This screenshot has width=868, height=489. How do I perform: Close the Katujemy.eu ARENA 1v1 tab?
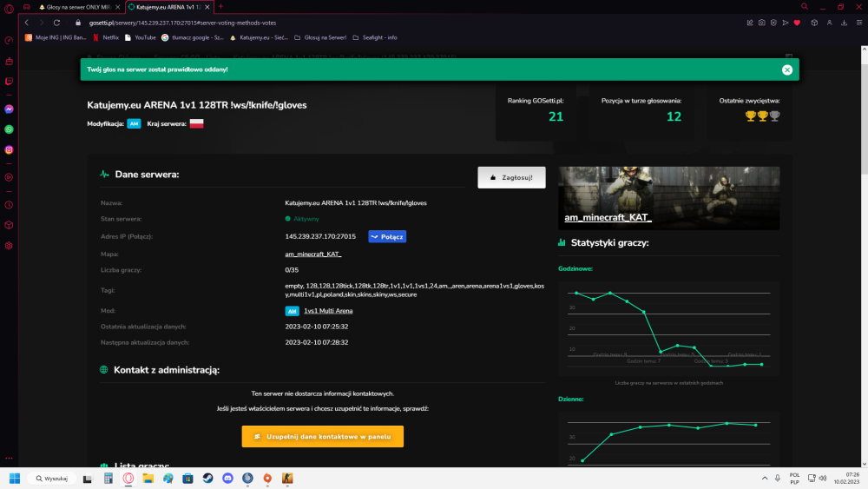click(x=207, y=7)
